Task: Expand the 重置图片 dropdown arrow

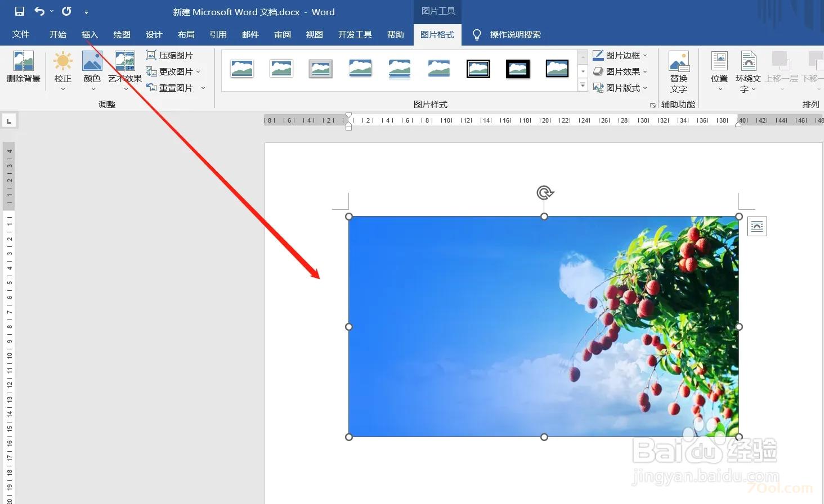Action: (x=203, y=88)
